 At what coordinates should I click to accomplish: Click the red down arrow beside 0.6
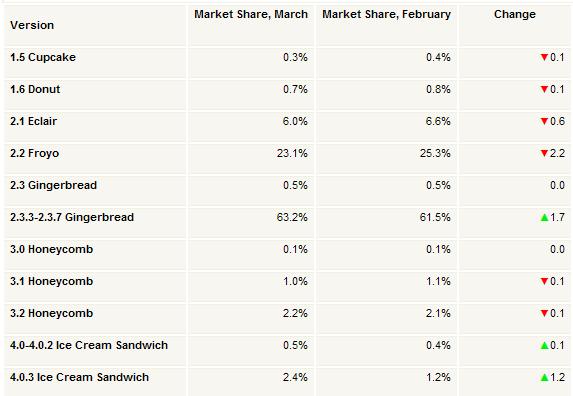[544, 121]
